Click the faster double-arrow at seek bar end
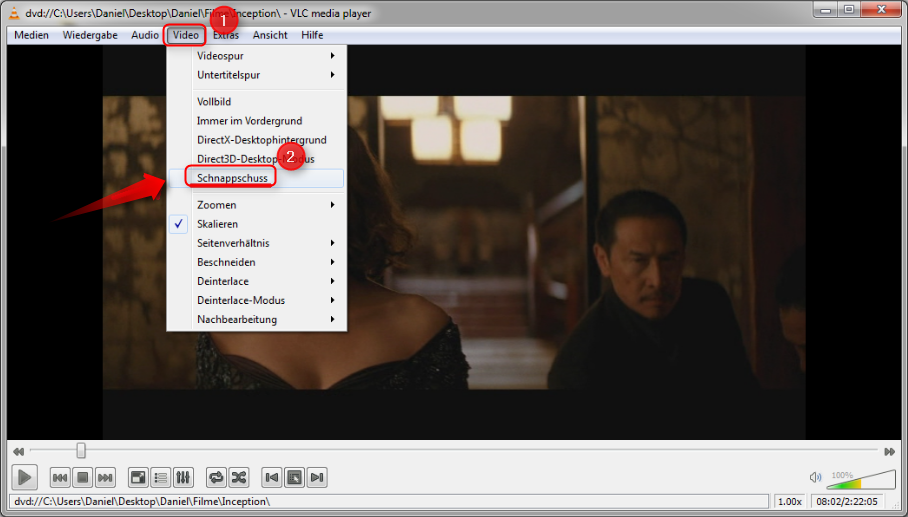The height and width of the screenshot is (517, 908). tap(889, 452)
